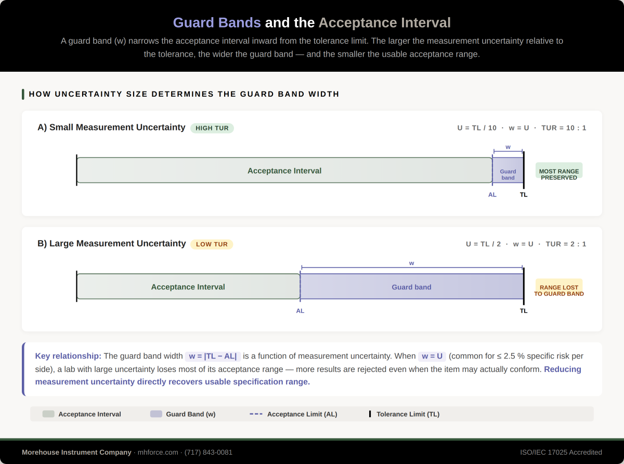
Task: Click the Acceptance Interval legend swatch
Action: point(48,414)
